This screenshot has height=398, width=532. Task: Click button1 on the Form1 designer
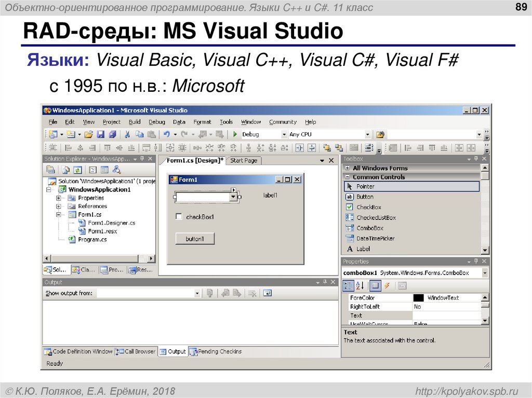[x=195, y=239]
